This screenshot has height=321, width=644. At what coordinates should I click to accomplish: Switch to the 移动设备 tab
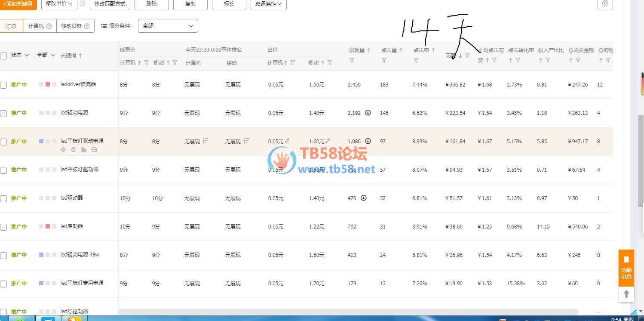click(x=75, y=26)
